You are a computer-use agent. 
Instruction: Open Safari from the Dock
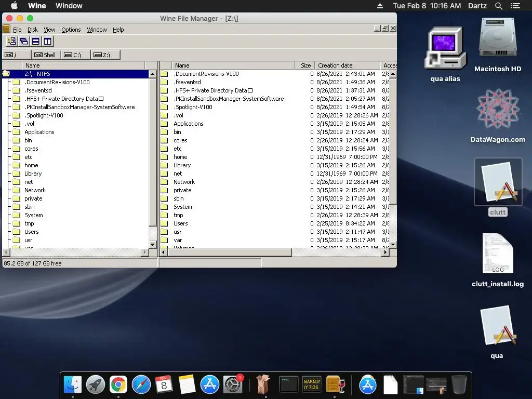click(x=141, y=384)
